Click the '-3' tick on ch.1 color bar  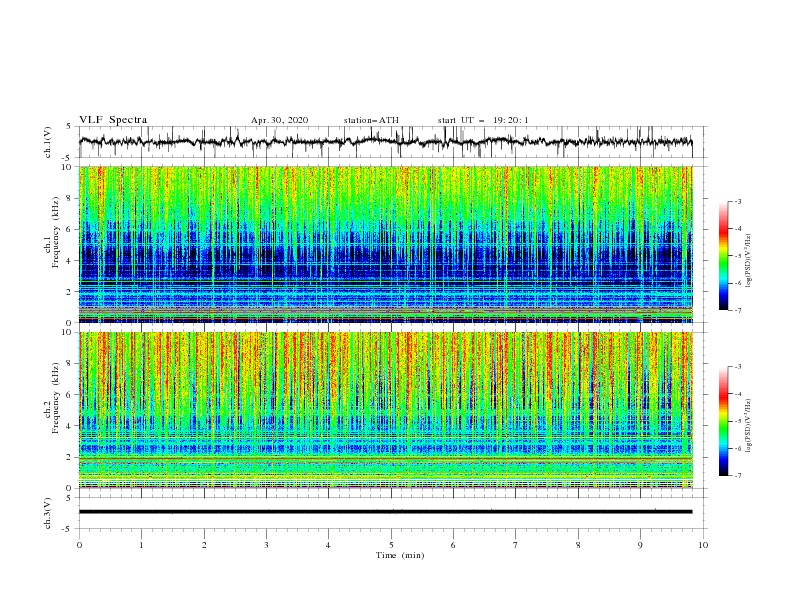coord(738,202)
